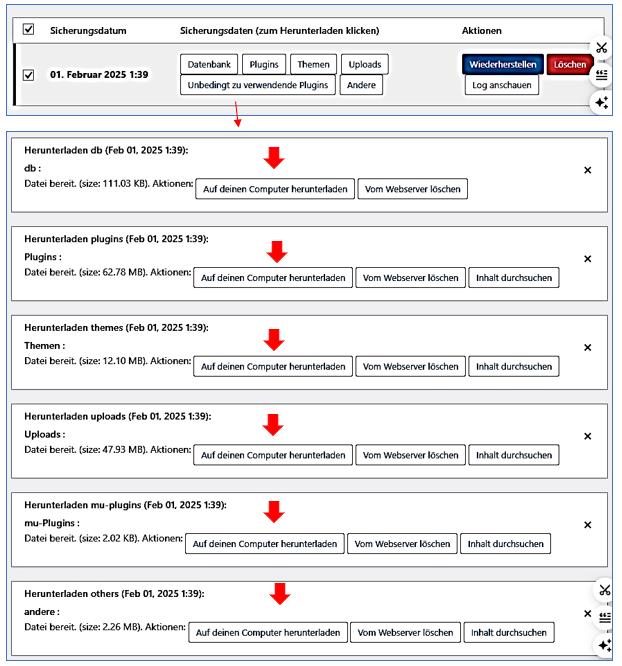Click 'Auf deinen Computer herunterladen' for andere
The width and height of the screenshot is (622, 666).
click(268, 633)
